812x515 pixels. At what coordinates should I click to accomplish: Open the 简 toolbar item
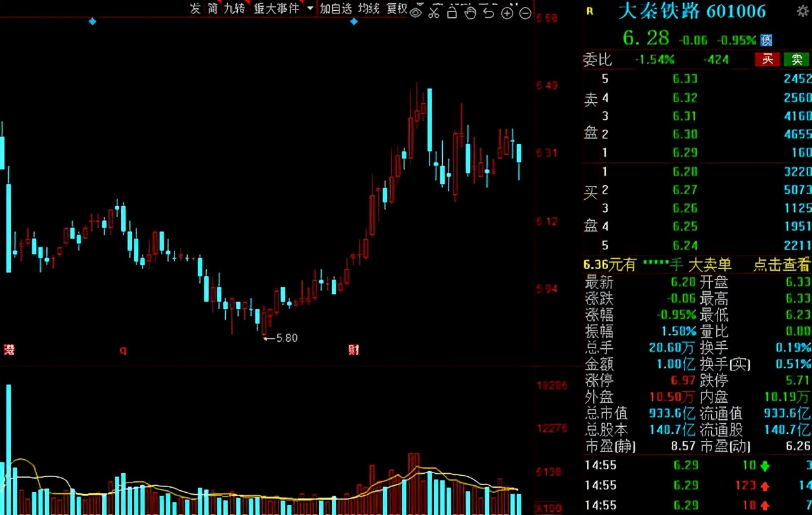point(213,9)
